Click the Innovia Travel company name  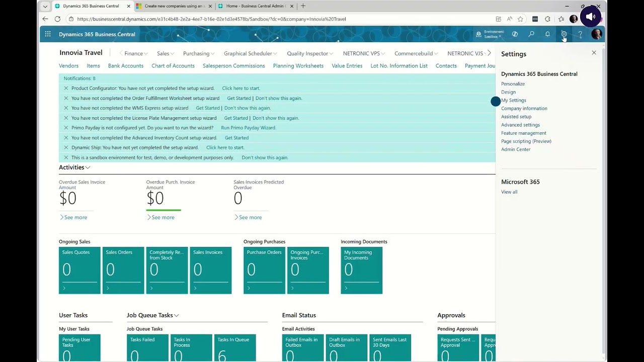tap(81, 53)
